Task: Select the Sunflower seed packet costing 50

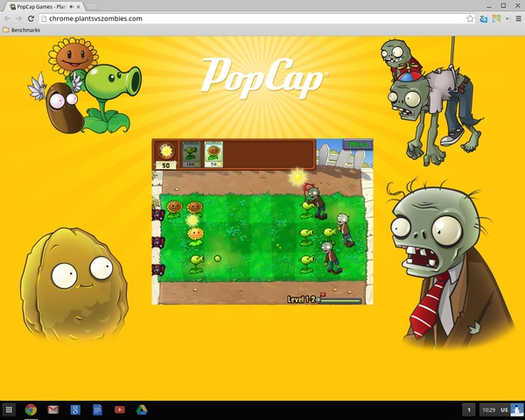Action: [213, 154]
